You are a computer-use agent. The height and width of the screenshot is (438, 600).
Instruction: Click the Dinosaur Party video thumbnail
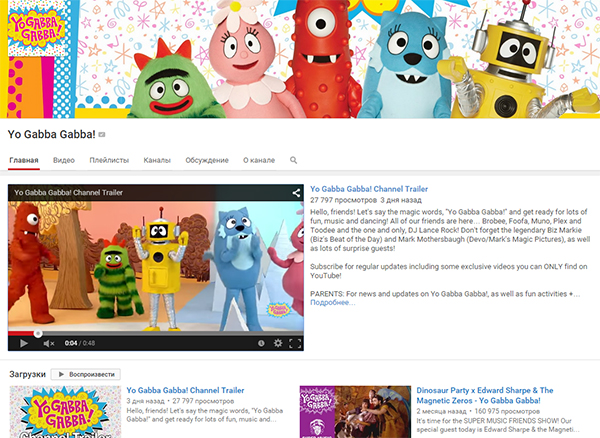[x=340, y=410]
